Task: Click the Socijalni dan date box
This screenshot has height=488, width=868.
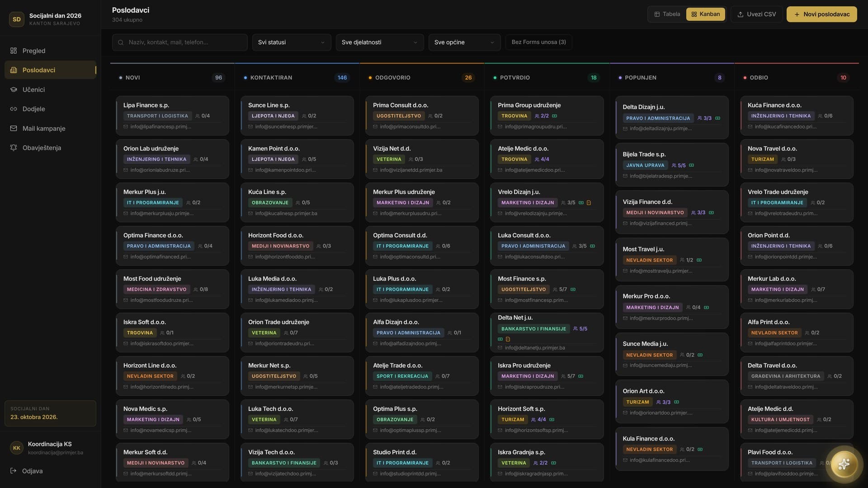Action: click(50, 413)
